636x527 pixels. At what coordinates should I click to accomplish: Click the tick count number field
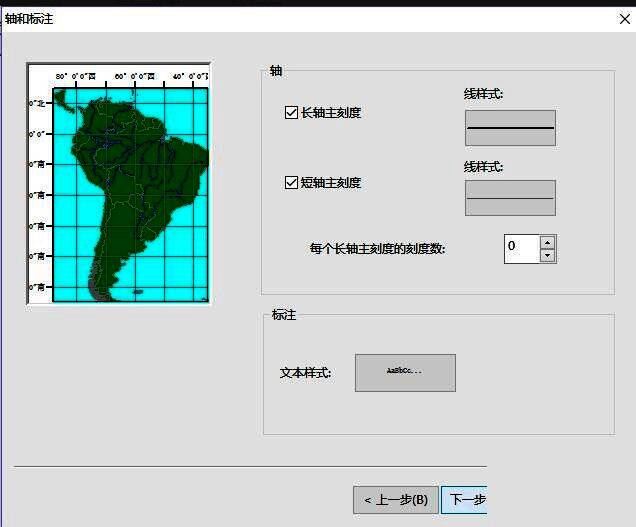tap(521, 248)
